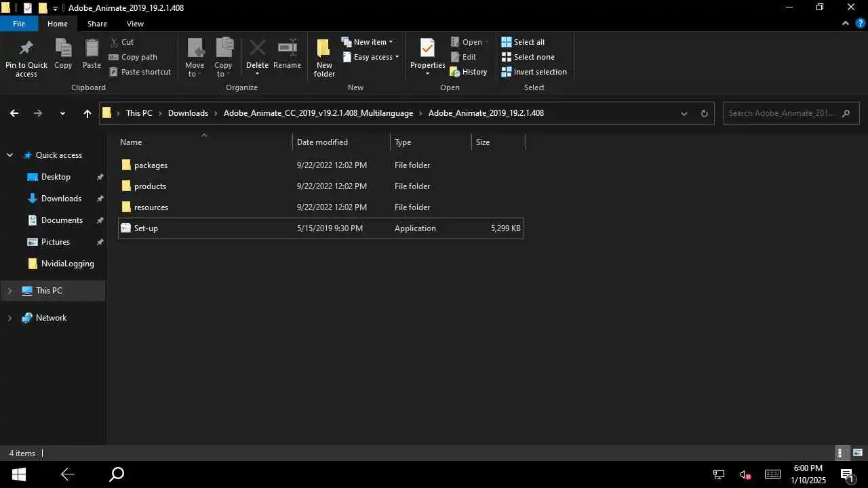The width and height of the screenshot is (868, 488).
Task: Open the Easy access dropdown
Action: (x=370, y=57)
